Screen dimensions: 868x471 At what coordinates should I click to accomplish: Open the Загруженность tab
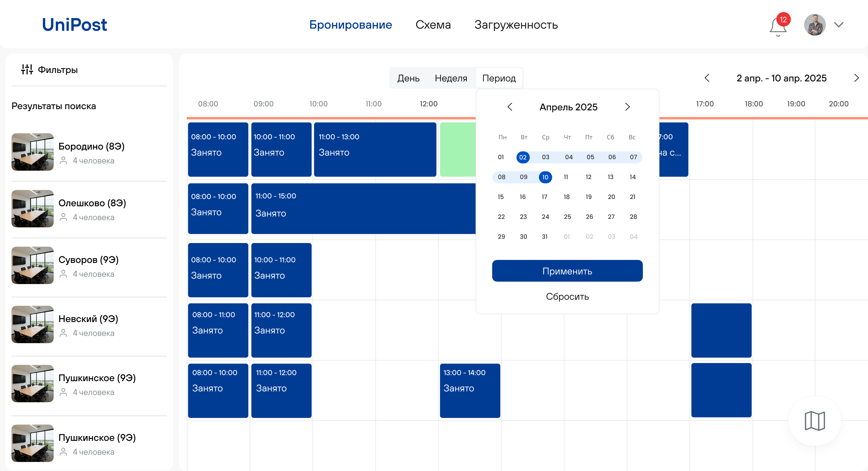click(516, 25)
